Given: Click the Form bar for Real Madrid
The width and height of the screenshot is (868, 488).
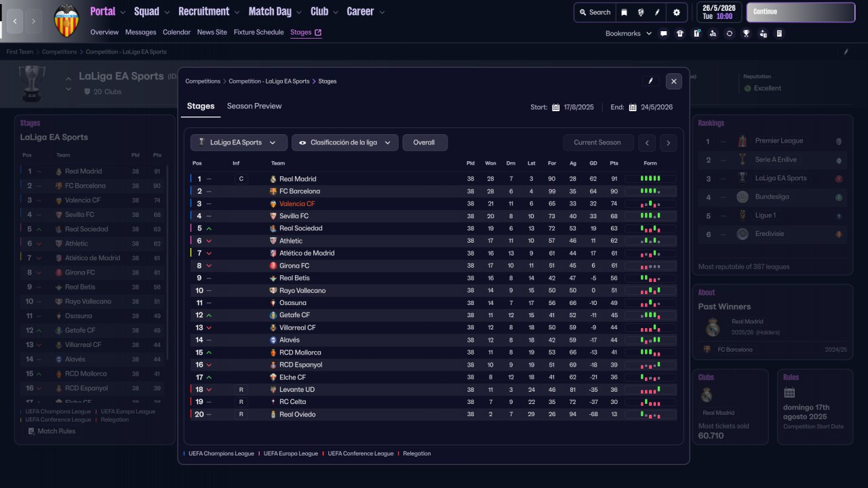Looking at the screenshot, I should 650,179.
